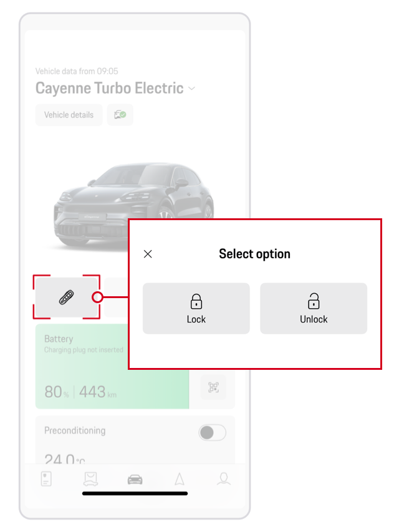Tap the Battery card
Image resolution: width=399 pixels, height=532 pixels.
point(112,368)
